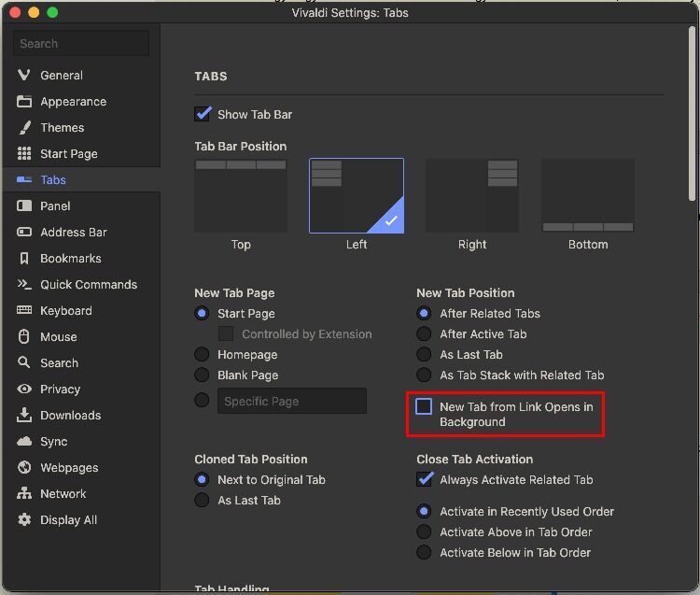The width and height of the screenshot is (700, 595).
Task: Open the Themes section label
Action: [62, 128]
